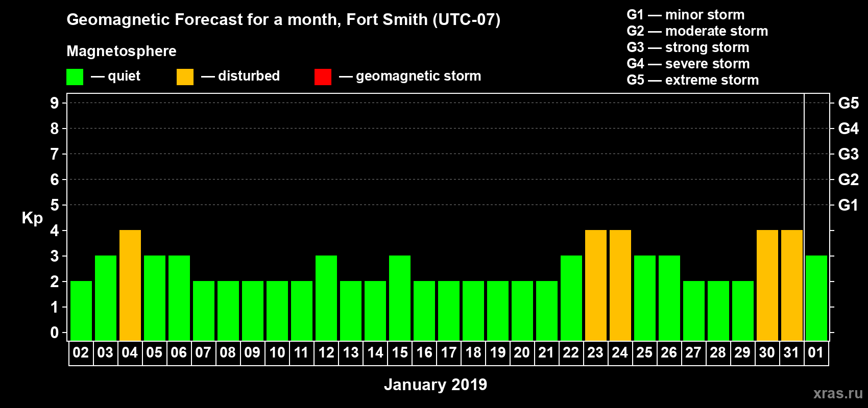Click the date label 27
This screenshot has height=408, width=868.
click(693, 353)
